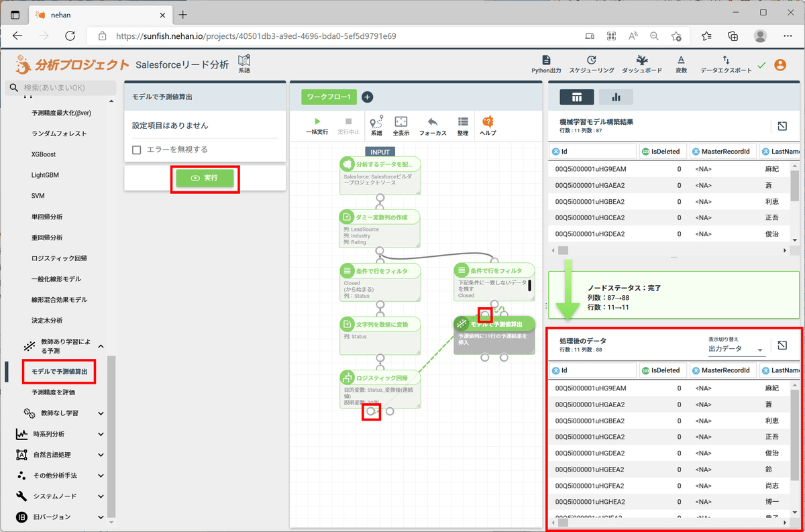Switch to table view in the results panel
The height and width of the screenshot is (532, 805).
pos(576,97)
